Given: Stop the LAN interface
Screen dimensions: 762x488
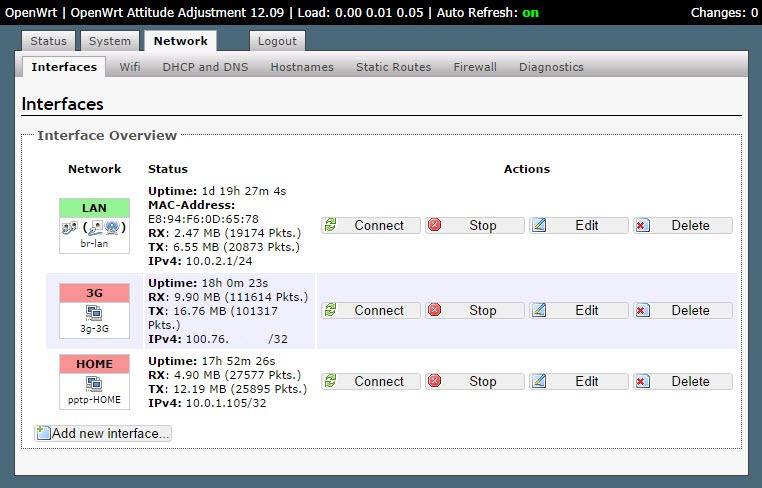Looking at the screenshot, I should point(474,226).
